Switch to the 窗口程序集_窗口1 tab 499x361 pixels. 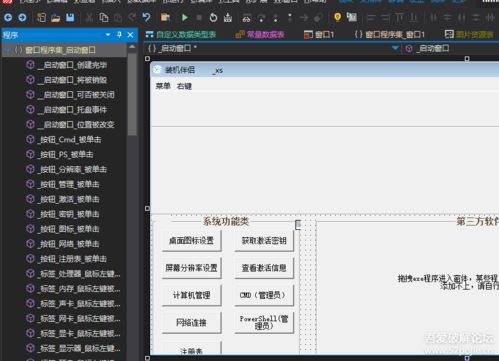389,34
